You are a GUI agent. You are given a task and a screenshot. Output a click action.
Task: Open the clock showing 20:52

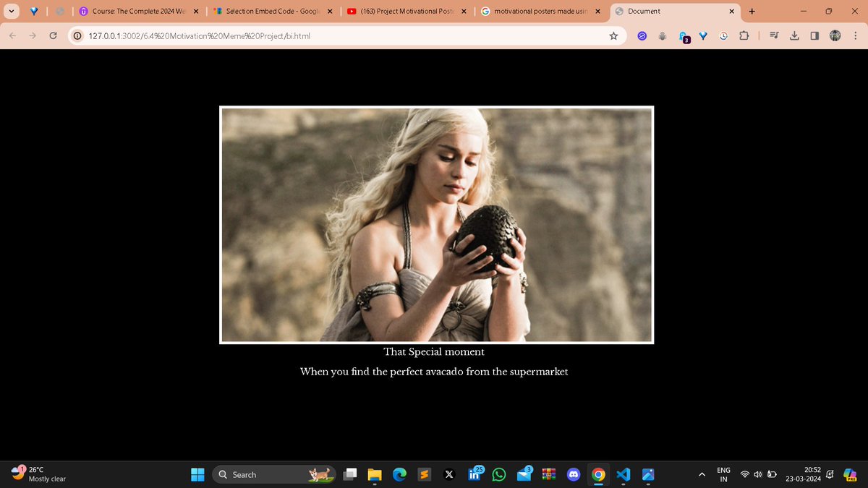click(x=803, y=474)
